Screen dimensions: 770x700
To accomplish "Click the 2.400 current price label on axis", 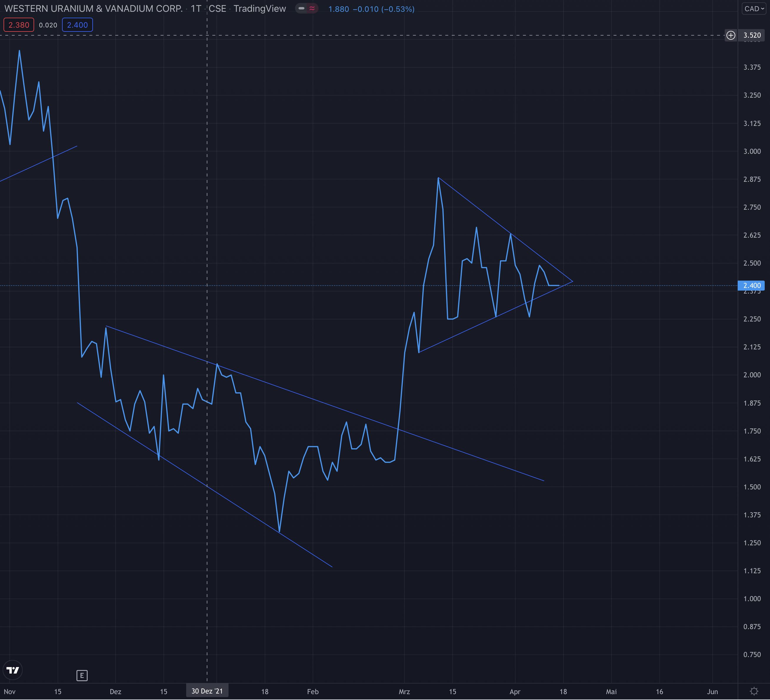I will tap(751, 285).
